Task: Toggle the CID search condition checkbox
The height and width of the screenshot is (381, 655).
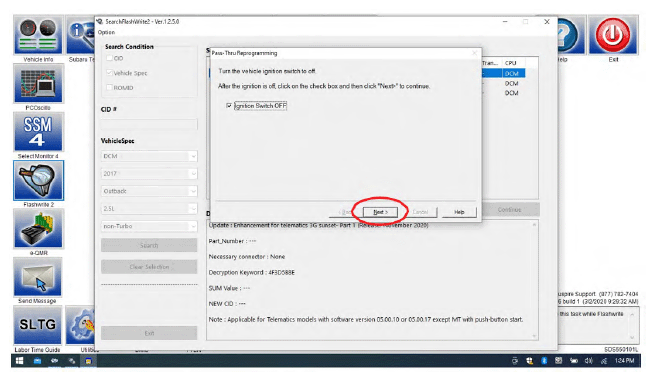Action: 109,58
